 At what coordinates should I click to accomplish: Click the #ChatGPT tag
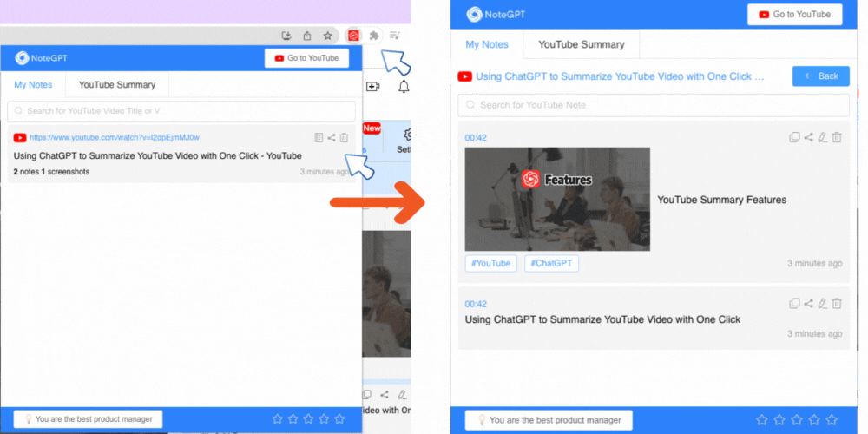point(551,264)
